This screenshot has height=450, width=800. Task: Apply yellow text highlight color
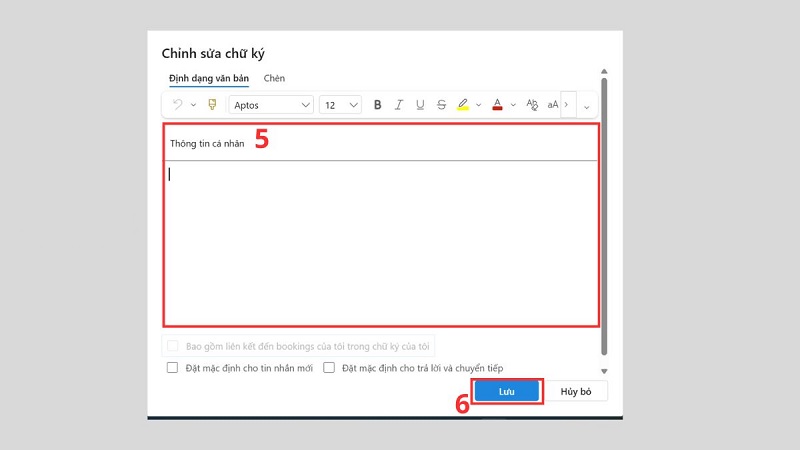click(463, 105)
